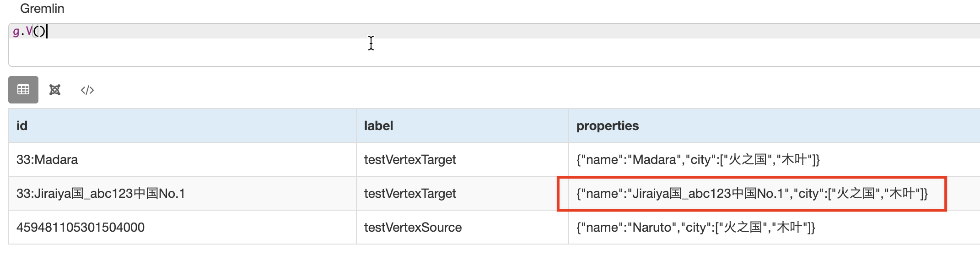Click the properties column header
The image size is (980, 261).
pos(607,126)
